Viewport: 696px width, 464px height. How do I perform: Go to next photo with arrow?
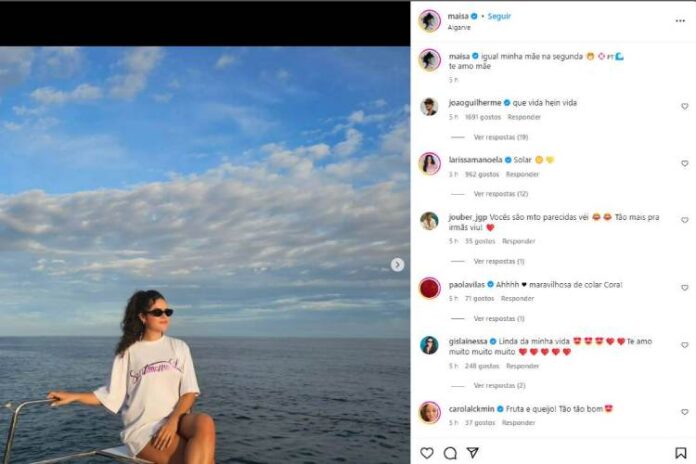398,265
